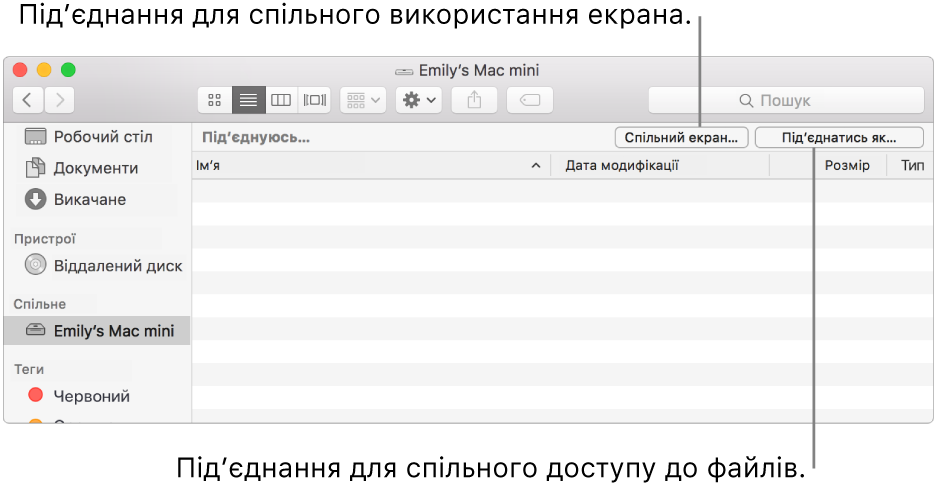Screen dimensions: 936x492
Task: Click the Пристрої section heading
Action: pyautogui.click(x=45, y=239)
